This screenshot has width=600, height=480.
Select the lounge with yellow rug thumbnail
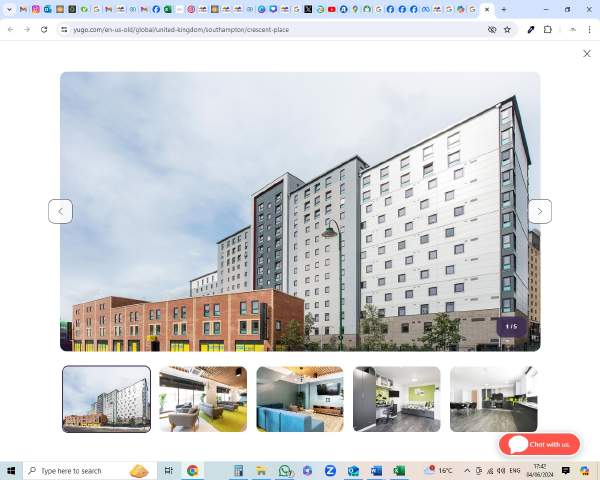tap(203, 398)
